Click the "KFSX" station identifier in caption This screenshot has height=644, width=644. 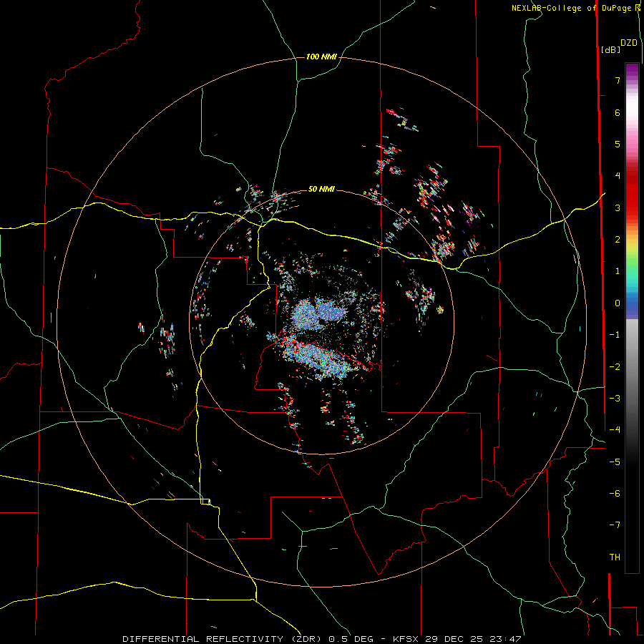click(x=406, y=639)
